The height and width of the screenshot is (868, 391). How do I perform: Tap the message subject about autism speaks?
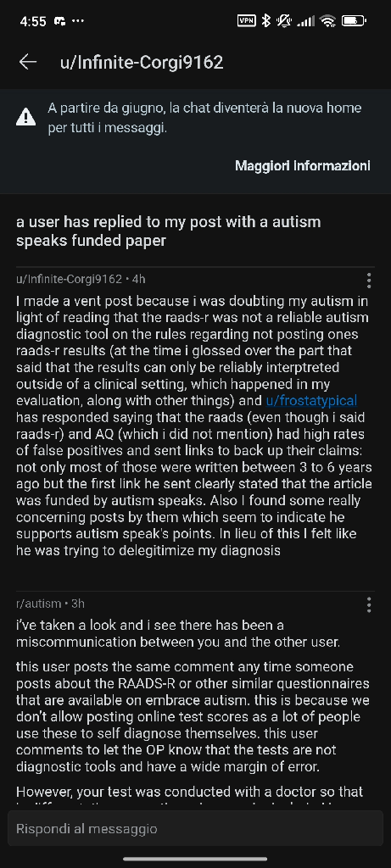pyautogui.click(x=169, y=231)
